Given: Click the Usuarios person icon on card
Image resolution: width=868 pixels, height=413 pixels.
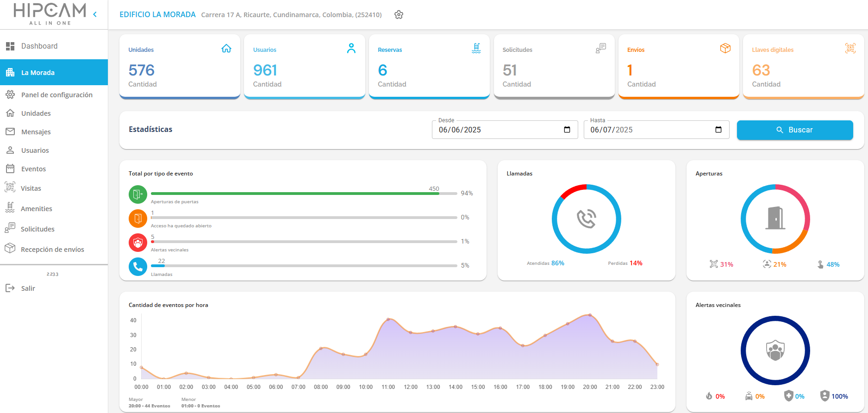Looking at the screenshot, I should (351, 48).
